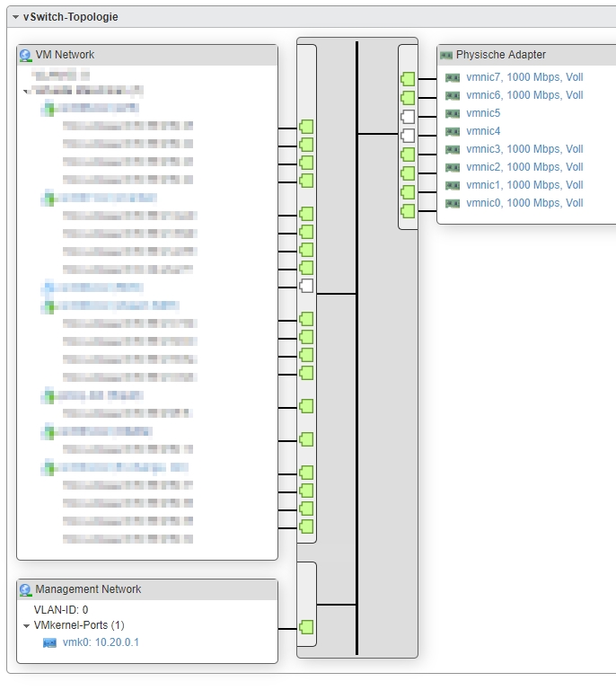Open vmnic7, 1000 Mbps, Voll adapter

pyautogui.click(x=524, y=77)
